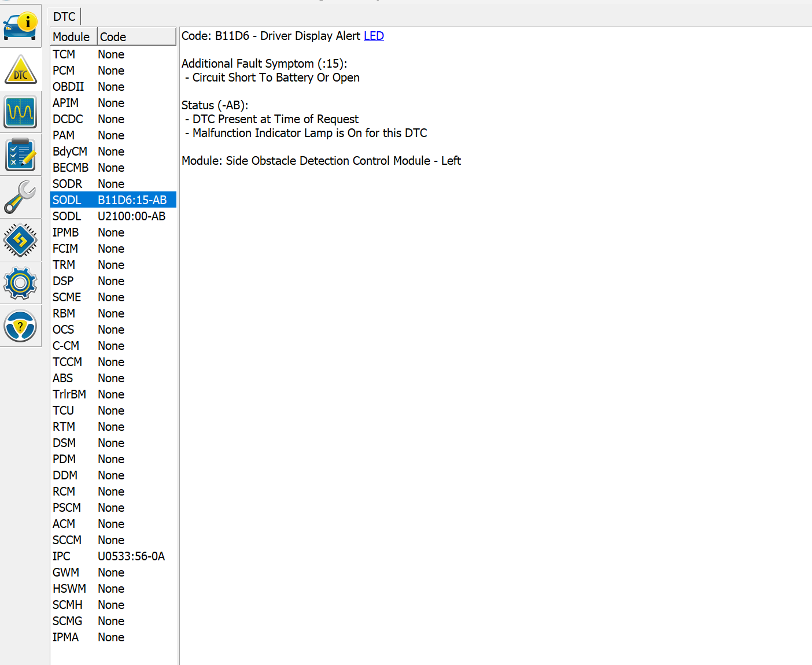This screenshot has width=812, height=665.
Task: Click the SODR module entry
Action: 68,184
